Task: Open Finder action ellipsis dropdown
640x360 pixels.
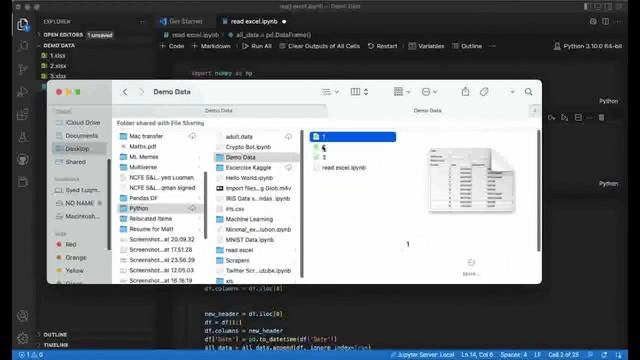Action: coord(429,92)
